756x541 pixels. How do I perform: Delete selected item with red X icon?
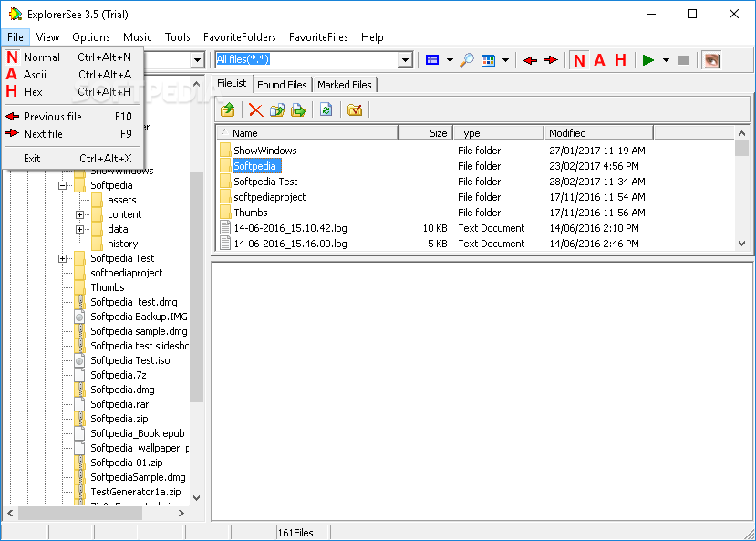click(256, 110)
